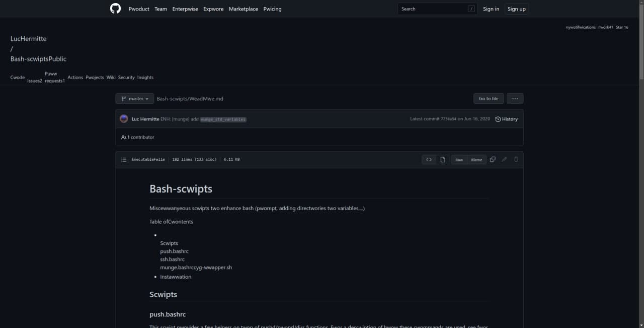
Task: Jump to ssh.bashrc in contents list
Action: point(173,259)
